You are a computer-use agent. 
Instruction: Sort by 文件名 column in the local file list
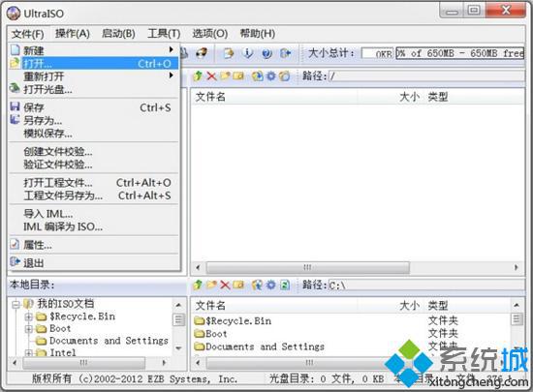point(274,305)
